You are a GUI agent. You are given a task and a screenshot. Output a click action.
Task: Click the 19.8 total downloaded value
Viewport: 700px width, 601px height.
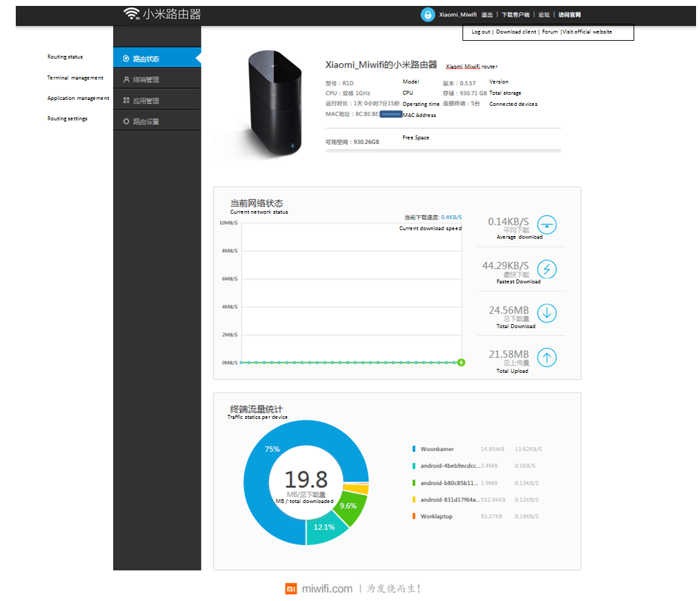point(307,479)
